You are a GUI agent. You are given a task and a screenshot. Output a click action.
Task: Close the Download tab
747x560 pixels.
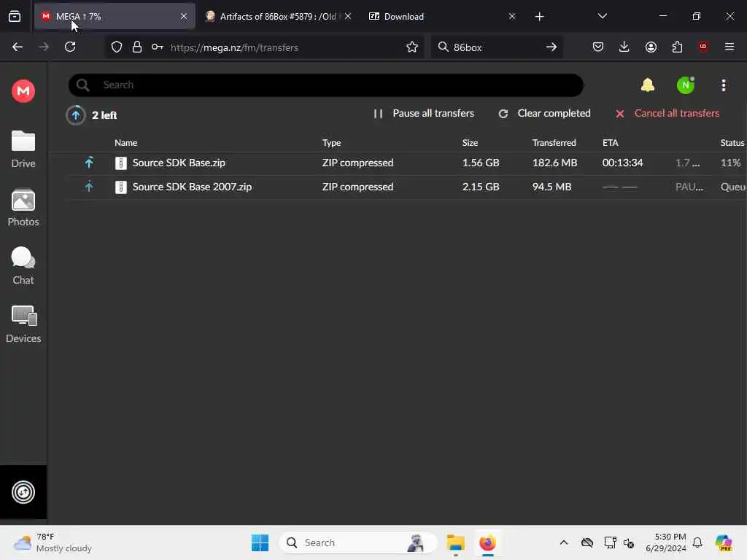point(511,16)
